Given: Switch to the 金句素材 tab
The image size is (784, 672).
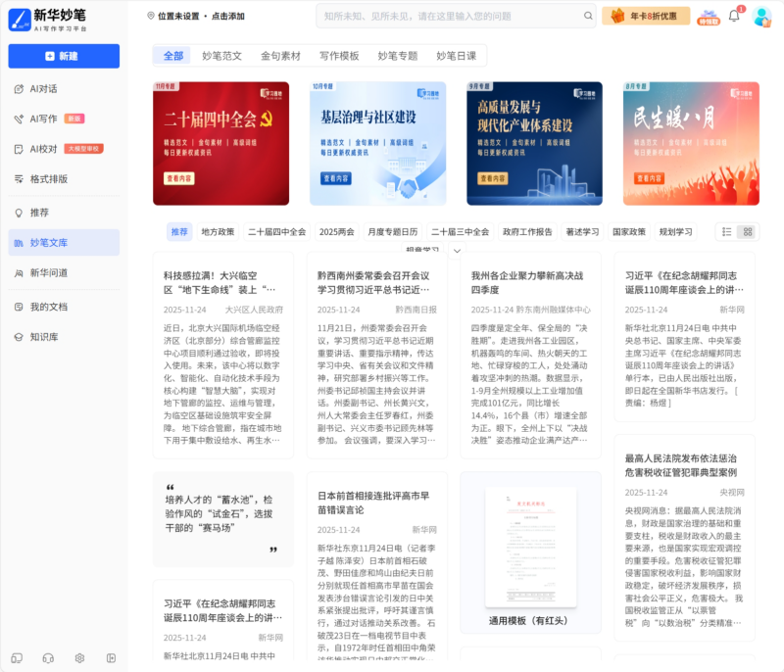Looking at the screenshot, I should tap(280, 56).
